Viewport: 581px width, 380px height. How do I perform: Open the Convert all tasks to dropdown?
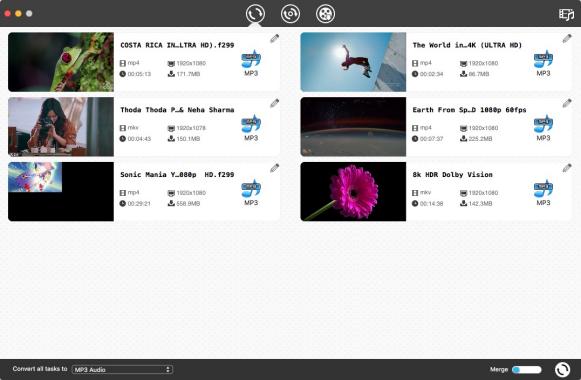(122, 369)
